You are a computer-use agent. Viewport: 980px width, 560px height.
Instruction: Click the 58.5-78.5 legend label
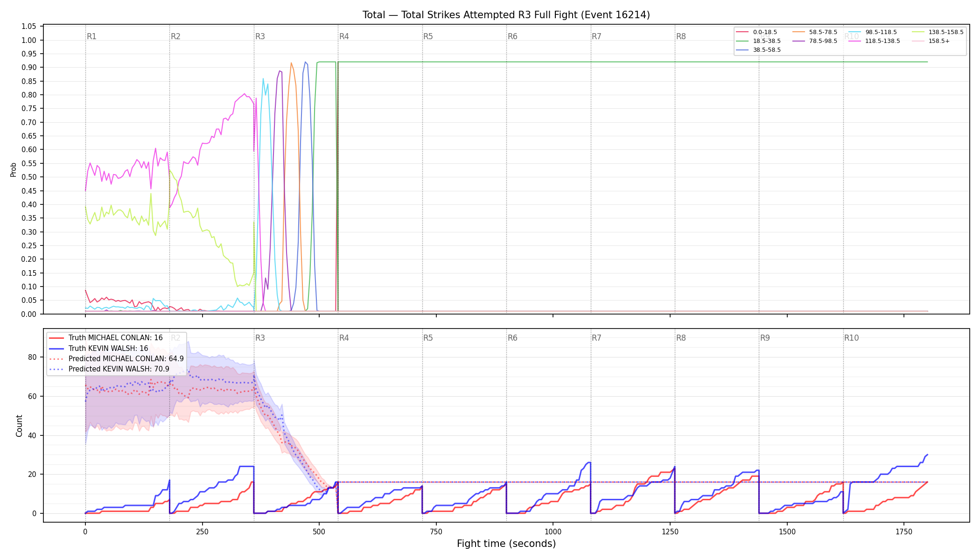[823, 32]
